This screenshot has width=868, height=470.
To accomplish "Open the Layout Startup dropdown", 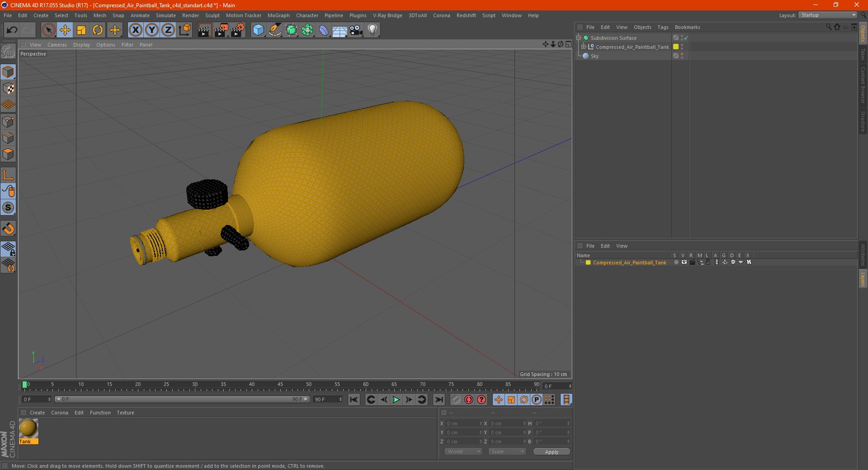I will point(828,15).
